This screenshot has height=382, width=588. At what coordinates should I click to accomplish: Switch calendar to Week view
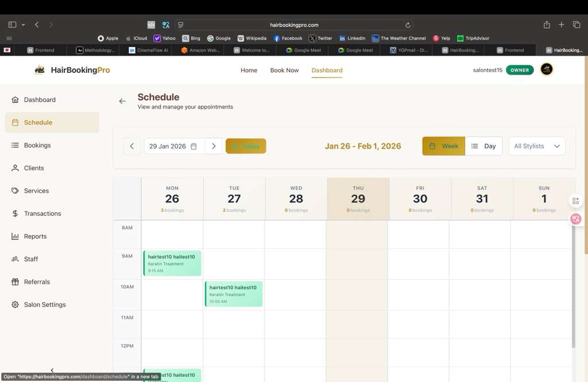(443, 146)
